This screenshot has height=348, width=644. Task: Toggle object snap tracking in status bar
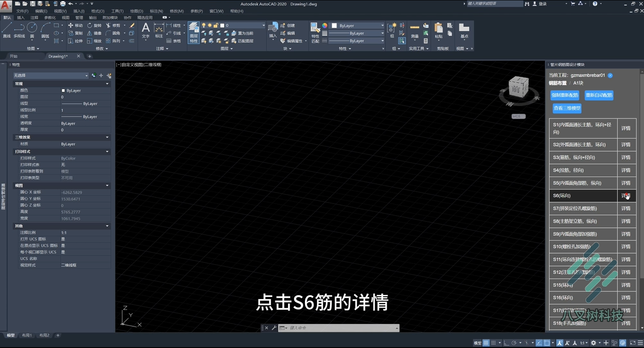click(x=539, y=343)
